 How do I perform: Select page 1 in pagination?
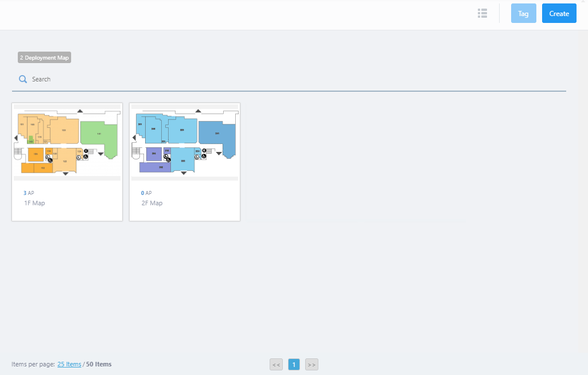tap(294, 365)
